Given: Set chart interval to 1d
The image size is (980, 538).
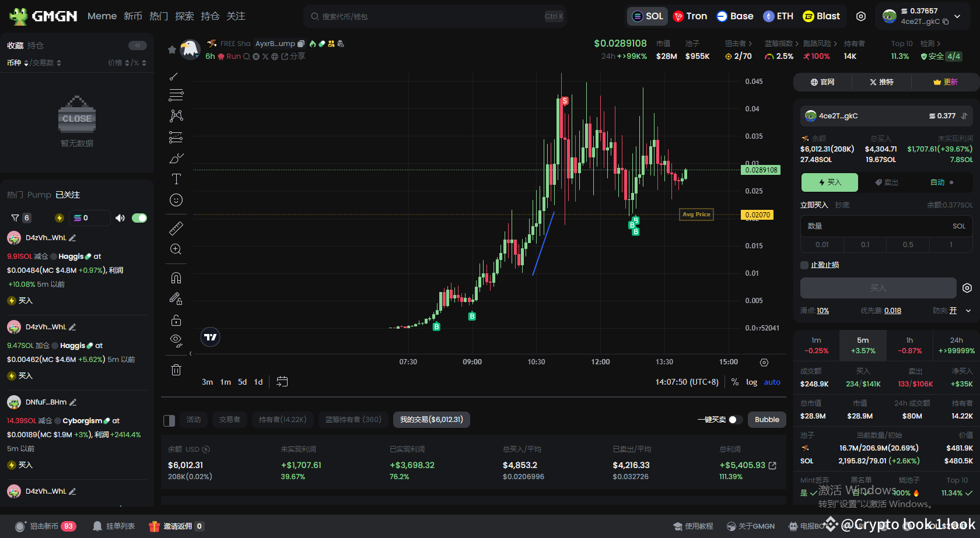Looking at the screenshot, I should coord(258,382).
